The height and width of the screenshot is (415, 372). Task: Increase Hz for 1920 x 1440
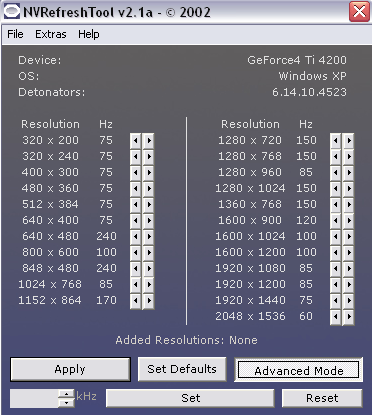tap(349, 301)
